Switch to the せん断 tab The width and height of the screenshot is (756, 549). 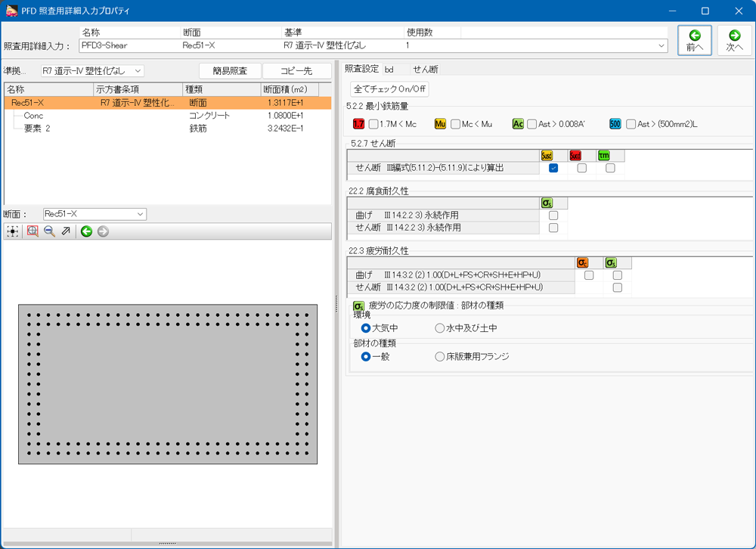(425, 70)
